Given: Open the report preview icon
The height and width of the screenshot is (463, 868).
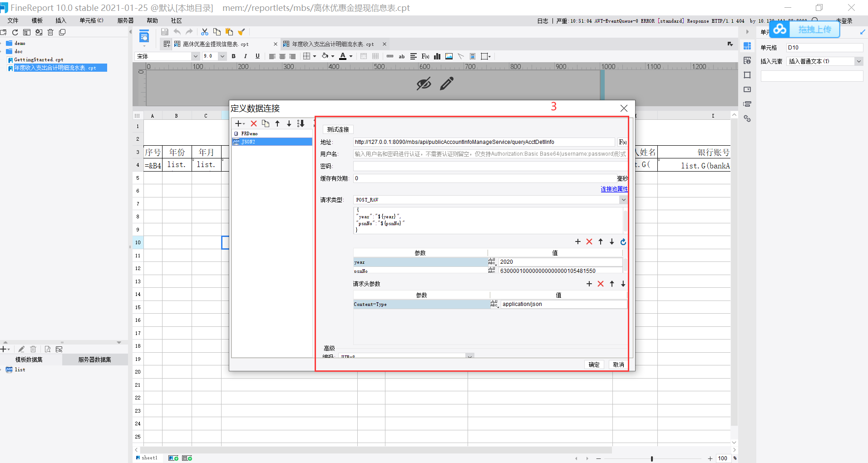Looking at the screenshot, I should click(x=144, y=36).
